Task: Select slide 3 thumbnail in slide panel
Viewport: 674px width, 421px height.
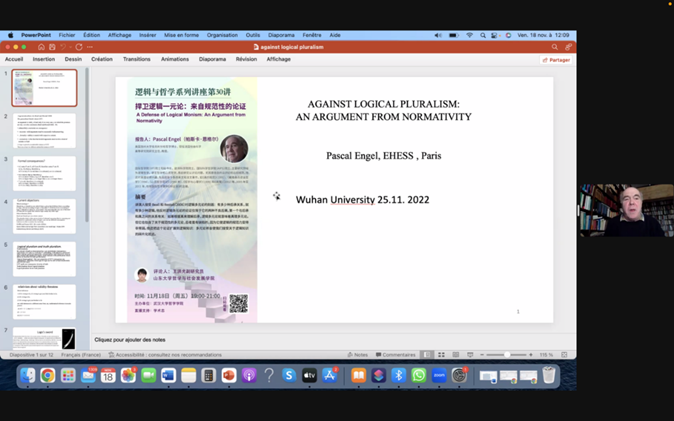Action: pyautogui.click(x=44, y=174)
